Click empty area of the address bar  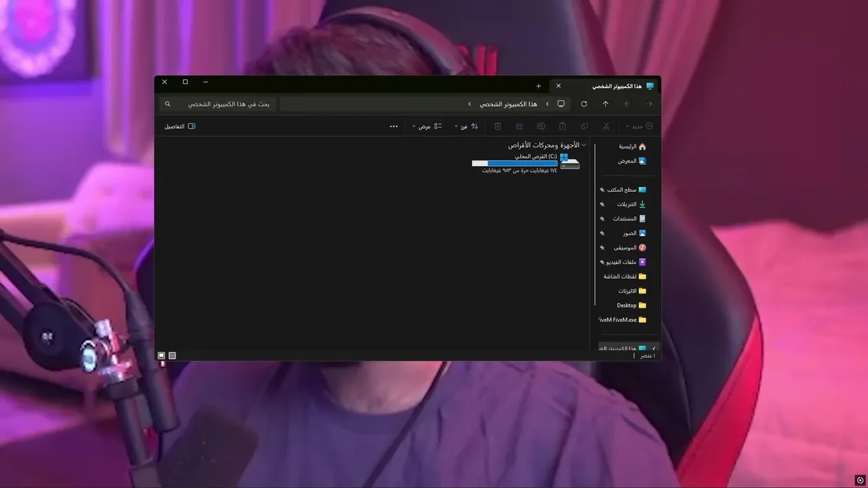point(373,104)
